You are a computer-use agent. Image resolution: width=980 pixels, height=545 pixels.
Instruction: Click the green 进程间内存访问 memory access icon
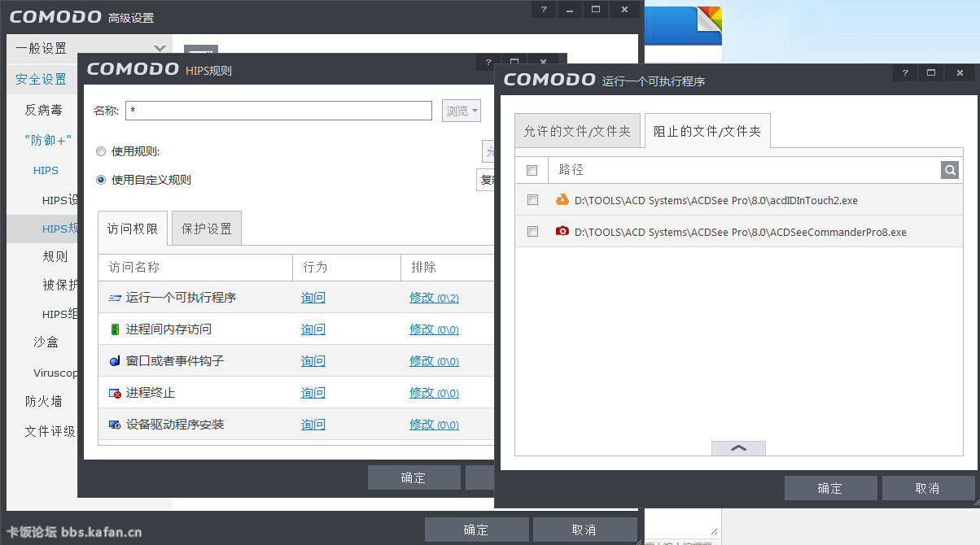click(x=114, y=329)
